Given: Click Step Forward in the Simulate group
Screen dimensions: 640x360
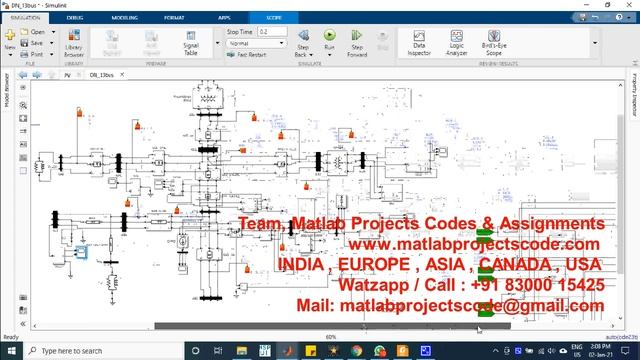Looking at the screenshot, I should point(357,43).
